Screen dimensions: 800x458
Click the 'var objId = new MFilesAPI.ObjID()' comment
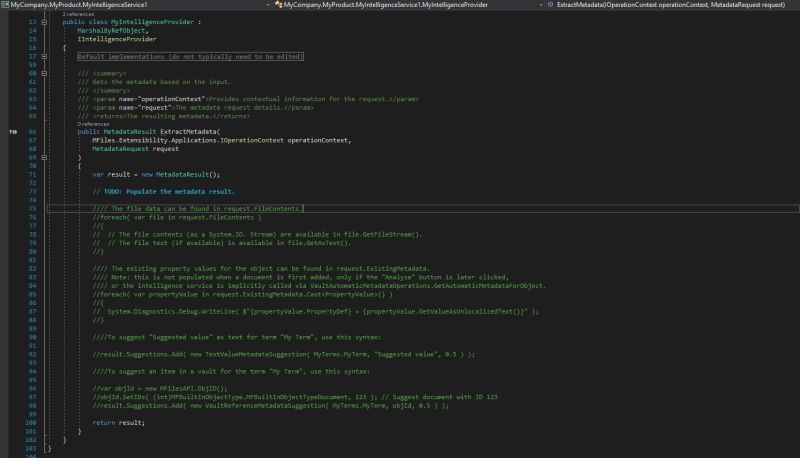click(160, 389)
